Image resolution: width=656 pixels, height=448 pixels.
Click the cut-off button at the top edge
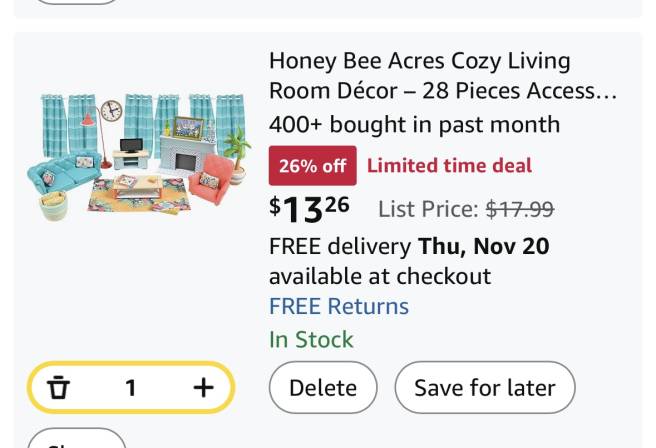point(76,3)
